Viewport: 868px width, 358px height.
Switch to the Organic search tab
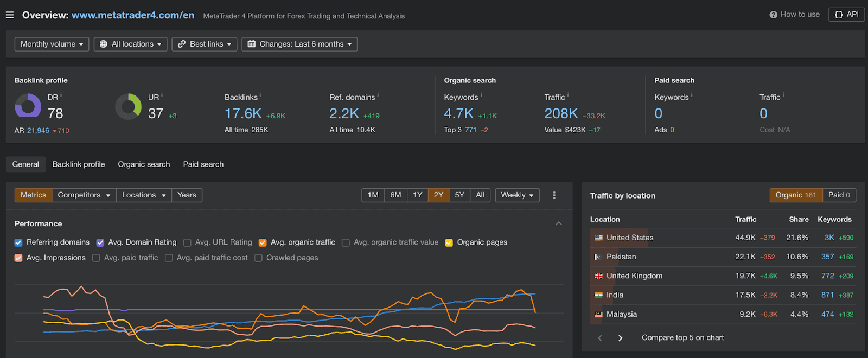(x=144, y=164)
